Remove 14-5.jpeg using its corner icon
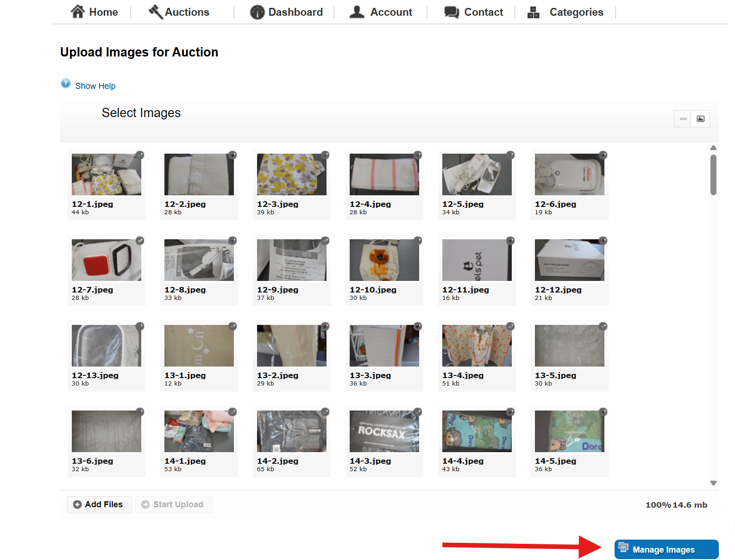 coord(603,412)
